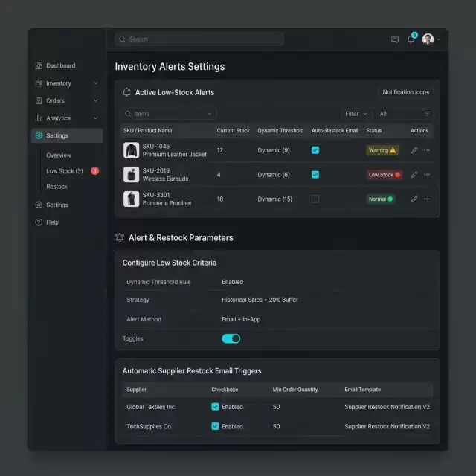Open the Analytics sidebar item
476x476 pixels.
coord(67,118)
